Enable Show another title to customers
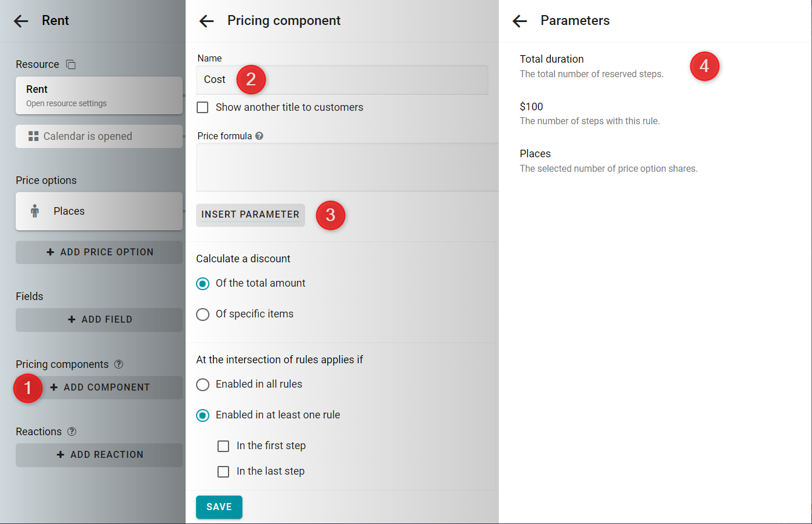812x524 pixels. point(202,107)
